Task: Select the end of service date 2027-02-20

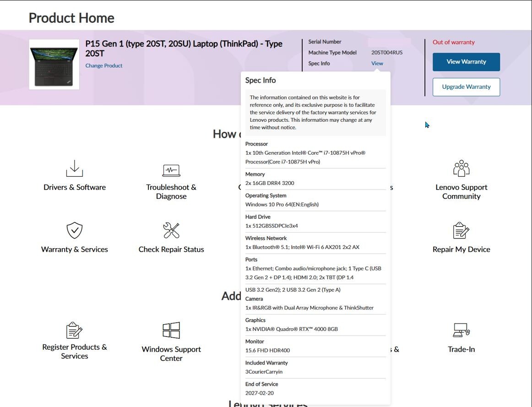Action: point(260,393)
